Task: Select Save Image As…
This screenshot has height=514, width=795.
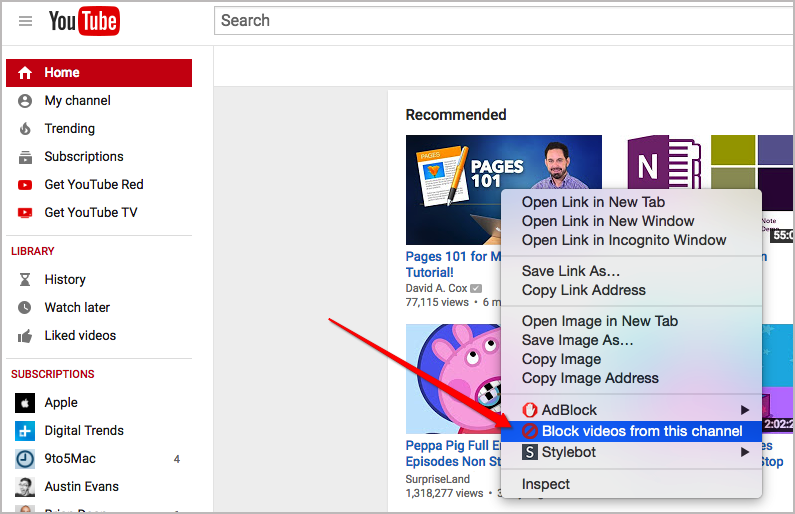Action: coord(631,340)
